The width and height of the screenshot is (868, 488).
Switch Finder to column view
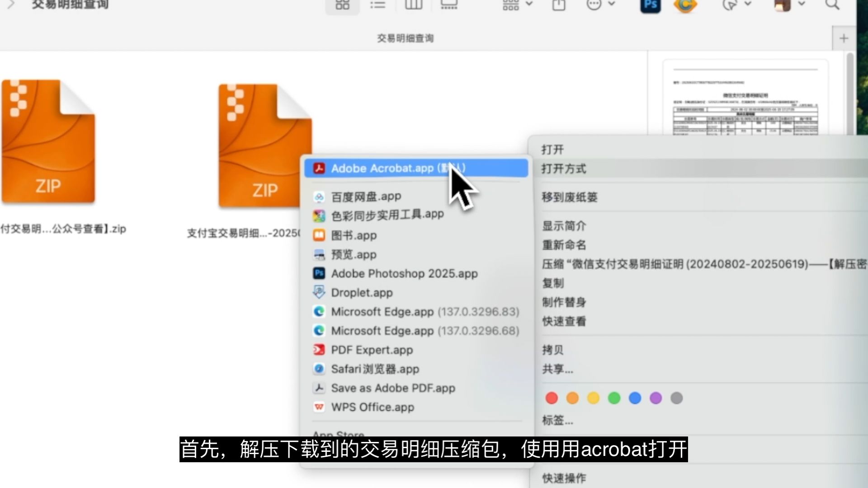pyautogui.click(x=413, y=5)
